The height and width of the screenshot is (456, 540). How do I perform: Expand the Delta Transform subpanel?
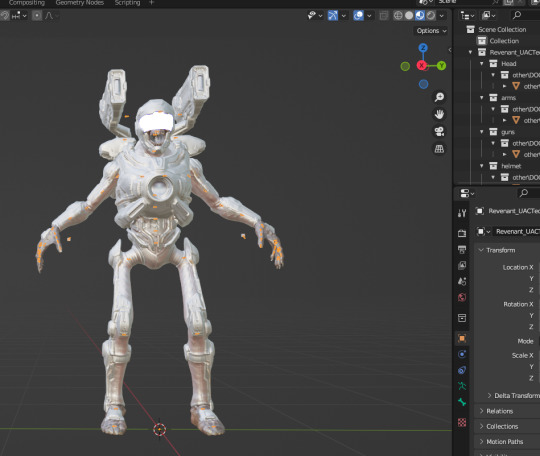coord(513,395)
